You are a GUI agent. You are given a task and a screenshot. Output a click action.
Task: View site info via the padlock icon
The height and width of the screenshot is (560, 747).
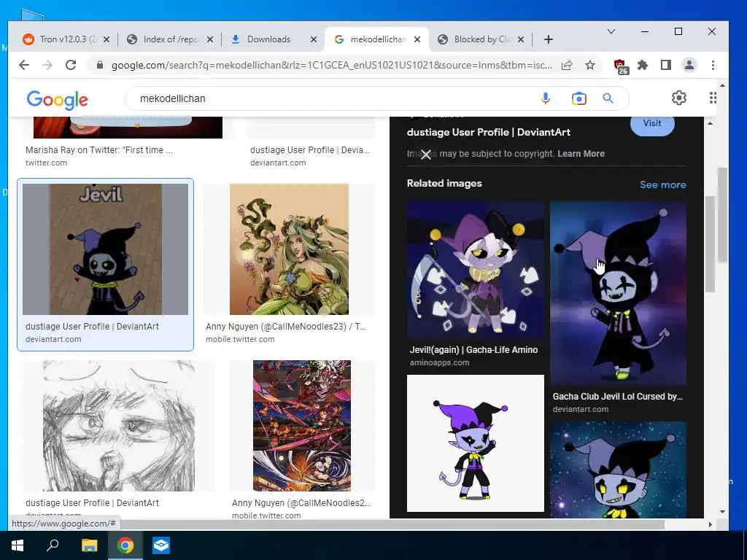point(99,65)
